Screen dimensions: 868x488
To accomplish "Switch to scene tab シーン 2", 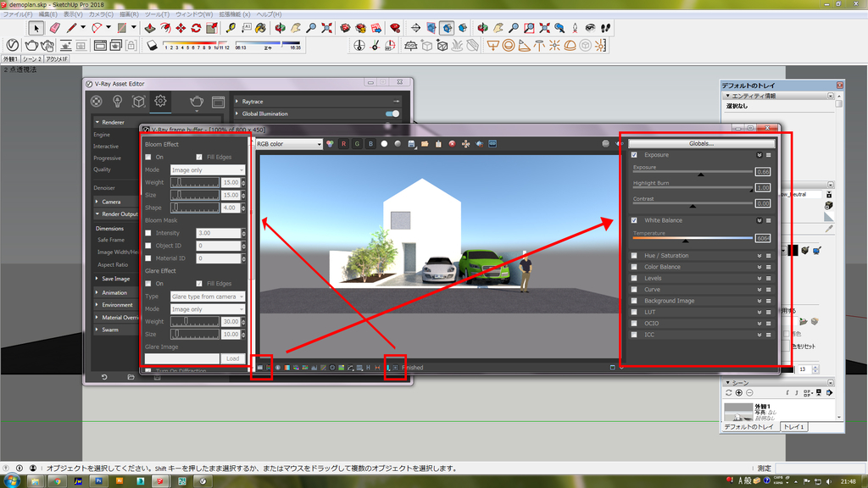I will tap(32, 58).
